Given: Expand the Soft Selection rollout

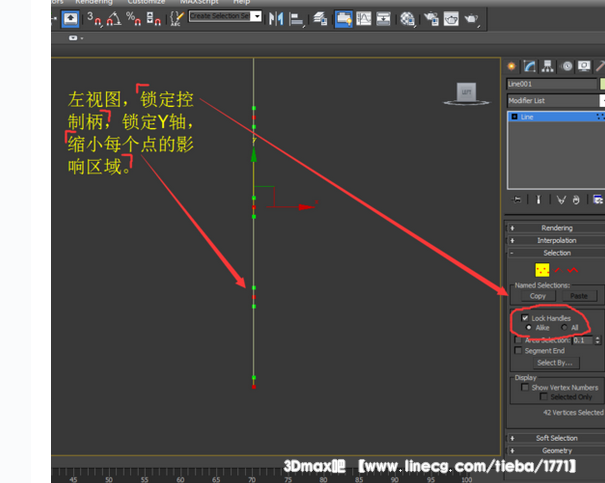Looking at the screenshot, I should (x=556, y=438).
